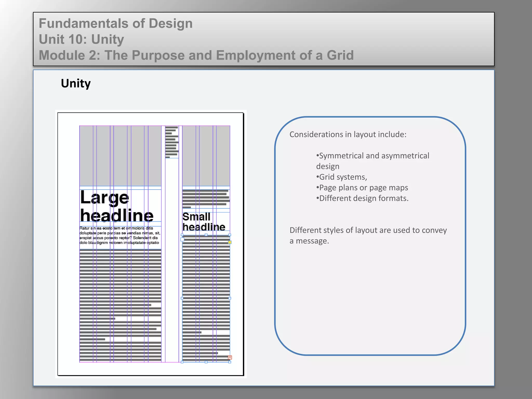Click the 'Module 2: The Purpose and Employment of a Grid' line
This screenshot has width=532, height=399.
(196, 55)
